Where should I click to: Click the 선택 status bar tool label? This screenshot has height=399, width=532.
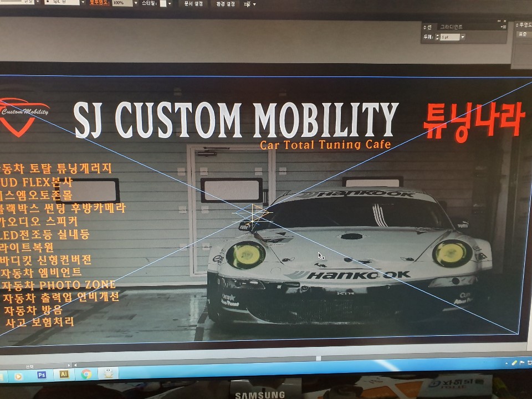coord(29,367)
